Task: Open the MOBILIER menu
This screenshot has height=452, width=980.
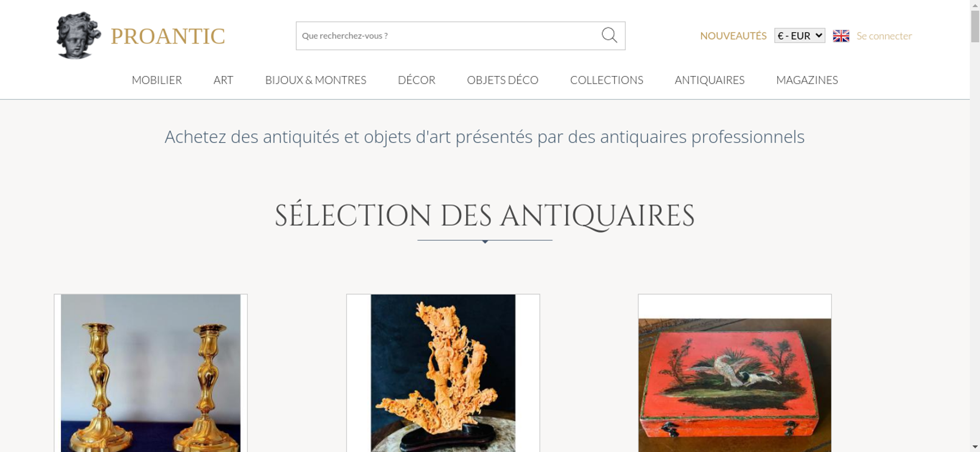Action: (157, 80)
